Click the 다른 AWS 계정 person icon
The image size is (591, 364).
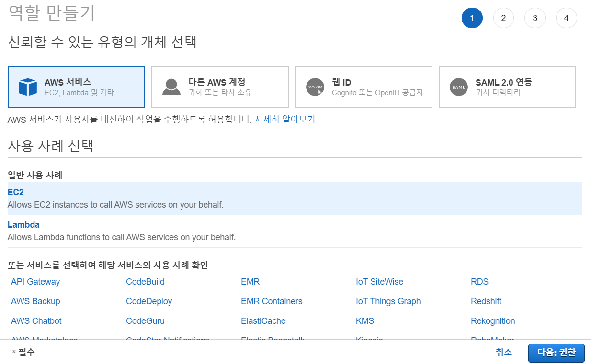171,87
